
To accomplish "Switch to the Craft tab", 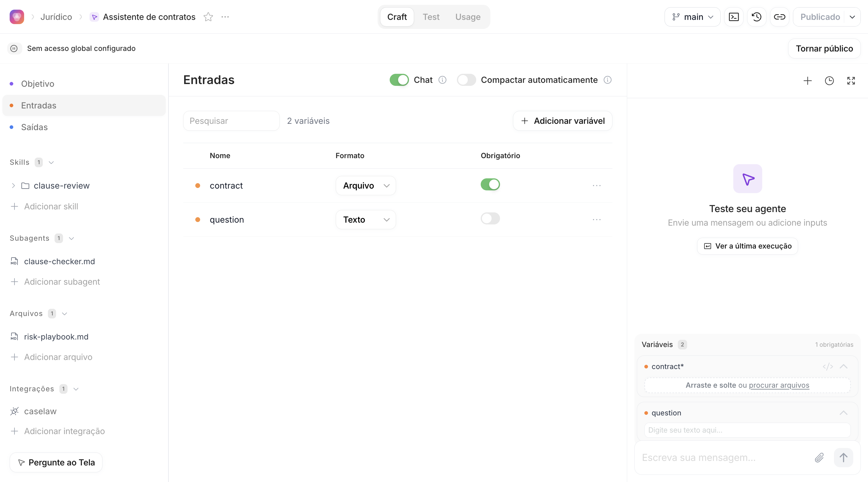I will pyautogui.click(x=397, y=17).
